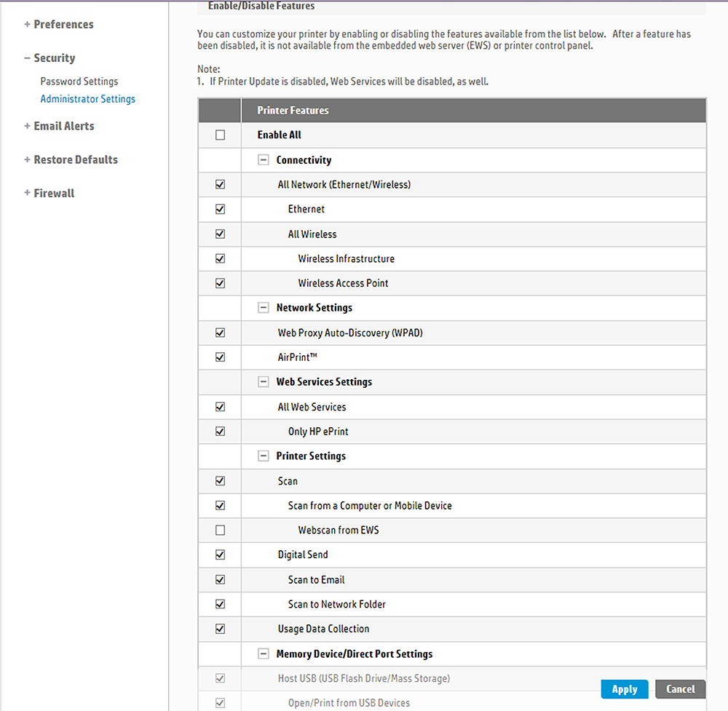Image resolution: width=728 pixels, height=711 pixels.
Task: Enable Webscan from EWS checkbox
Action: pos(220,531)
